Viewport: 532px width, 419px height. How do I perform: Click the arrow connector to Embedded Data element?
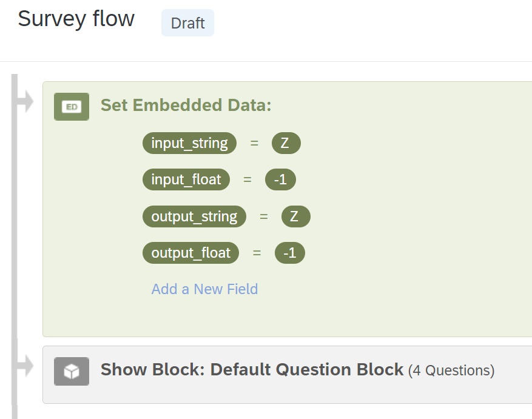tap(25, 102)
